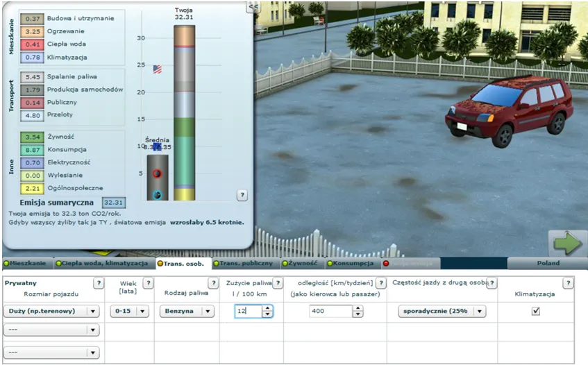588x365 pixels.
Task: Click the USA flag marker on chart
Action: point(158,69)
